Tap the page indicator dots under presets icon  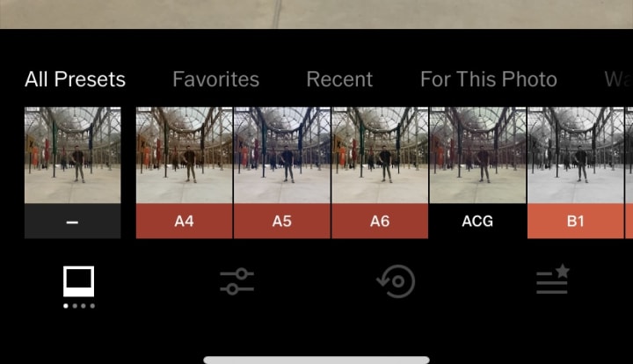point(79,306)
